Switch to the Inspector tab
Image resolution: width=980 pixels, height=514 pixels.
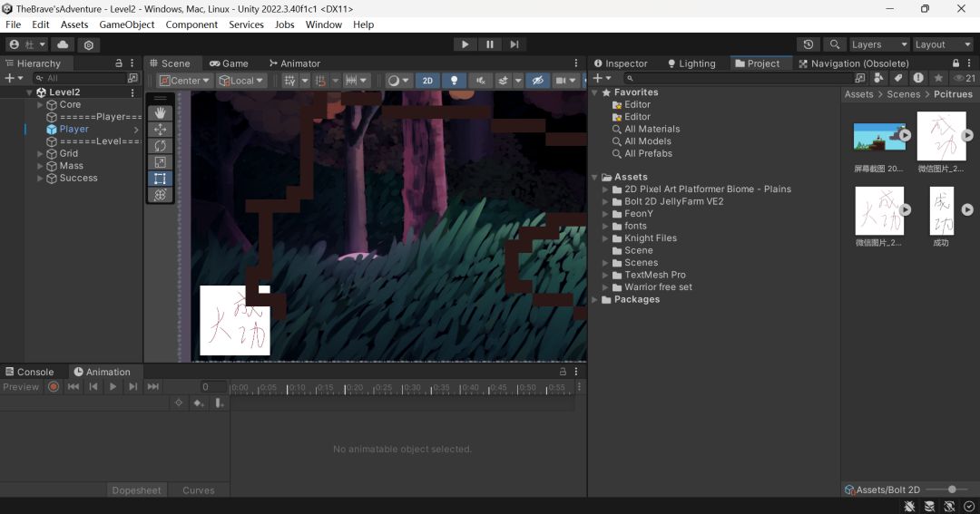[621, 63]
